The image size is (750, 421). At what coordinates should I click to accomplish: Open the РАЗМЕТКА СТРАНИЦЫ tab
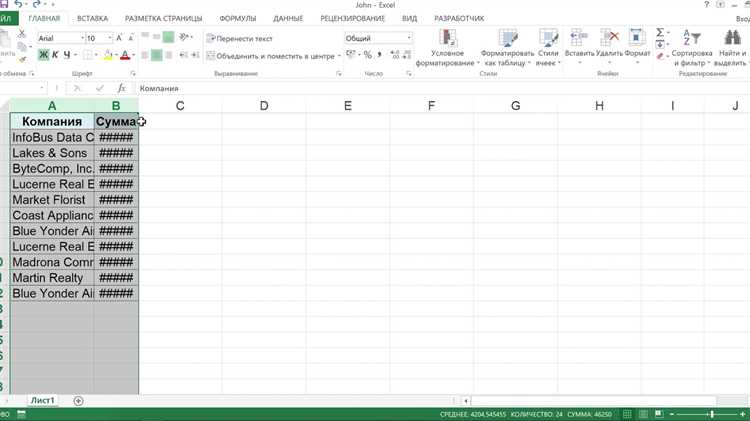[x=164, y=18]
